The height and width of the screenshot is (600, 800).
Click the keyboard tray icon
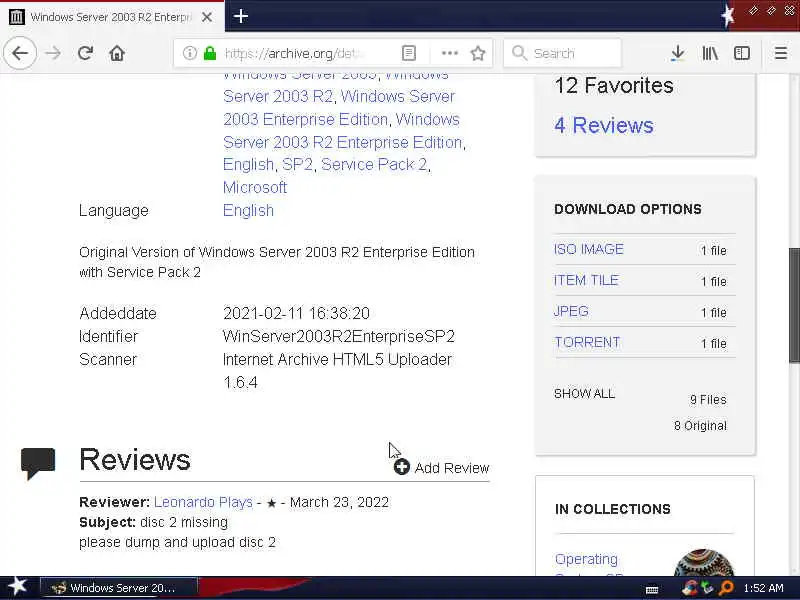[x=652, y=590]
